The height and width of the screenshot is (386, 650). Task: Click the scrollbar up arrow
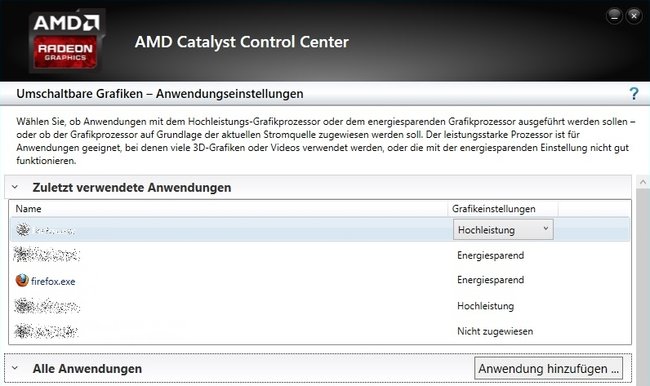(x=643, y=182)
